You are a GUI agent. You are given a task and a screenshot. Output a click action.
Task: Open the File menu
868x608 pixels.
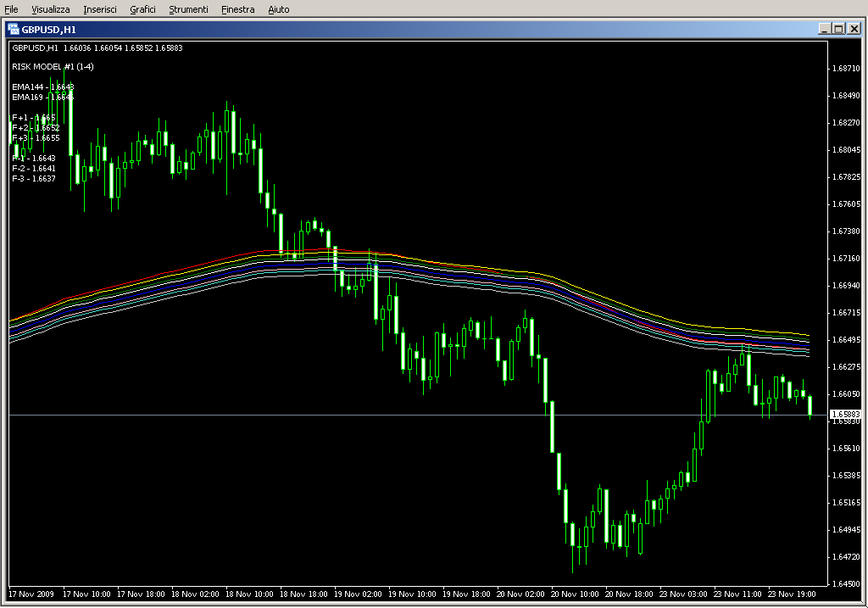pos(11,9)
